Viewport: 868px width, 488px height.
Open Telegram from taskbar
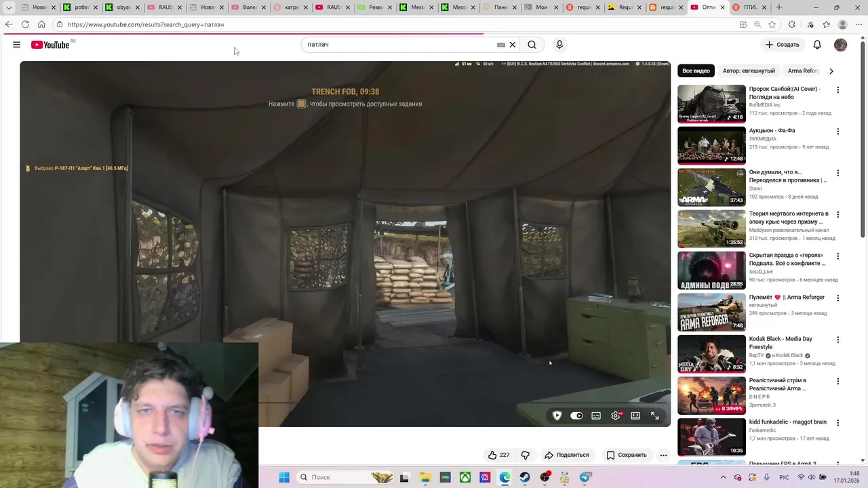(x=585, y=477)
